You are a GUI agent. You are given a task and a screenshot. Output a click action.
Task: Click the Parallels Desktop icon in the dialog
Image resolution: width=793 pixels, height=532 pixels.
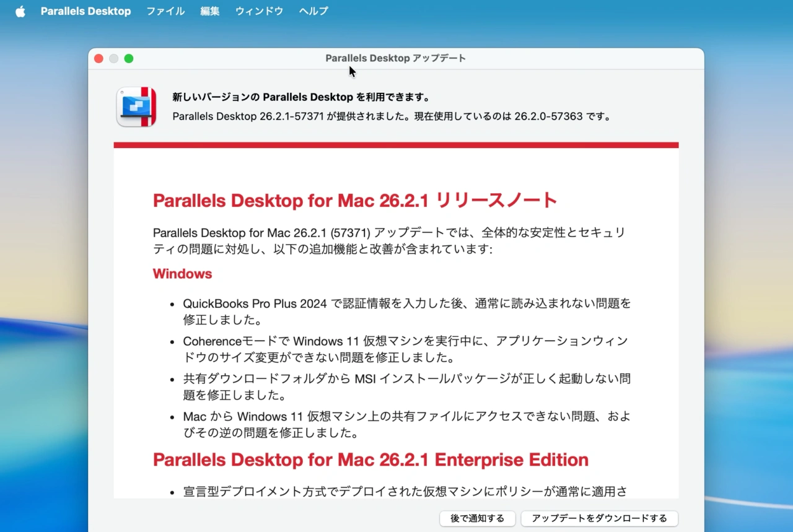(136, 107)
